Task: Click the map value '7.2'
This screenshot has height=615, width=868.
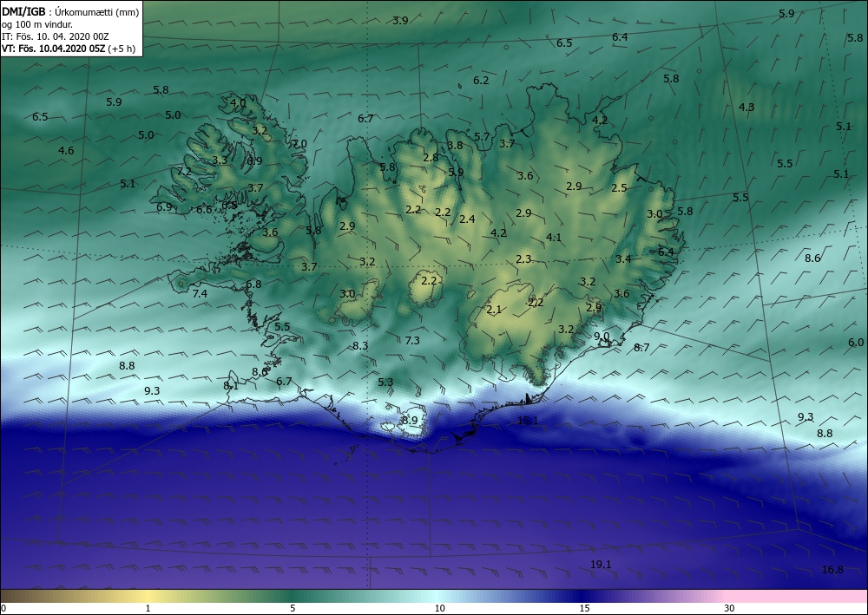Action: click(184, 172)
